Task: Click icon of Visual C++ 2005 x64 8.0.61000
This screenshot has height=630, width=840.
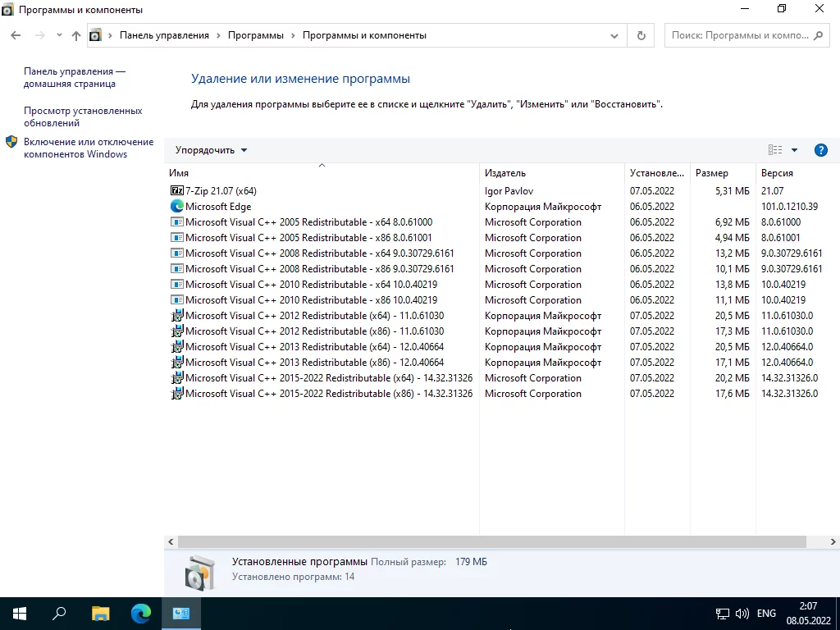Action: (x=177, y=221)
